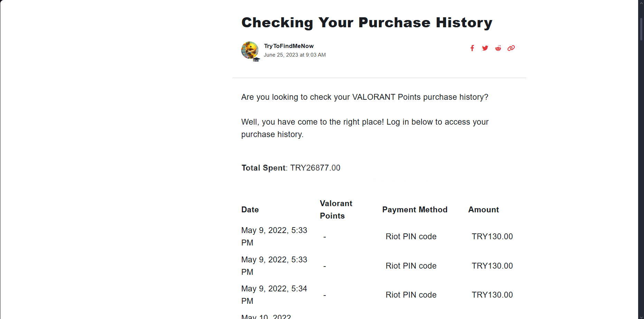Click the graduation cap badge on avatar
644x319 pixels.
256,59
